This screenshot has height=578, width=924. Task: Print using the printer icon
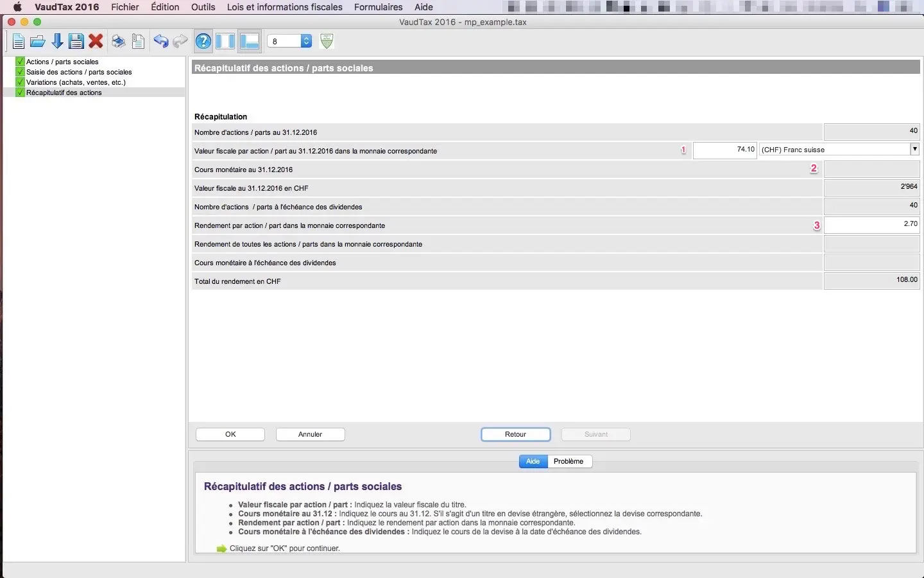(x=118, y=42)
